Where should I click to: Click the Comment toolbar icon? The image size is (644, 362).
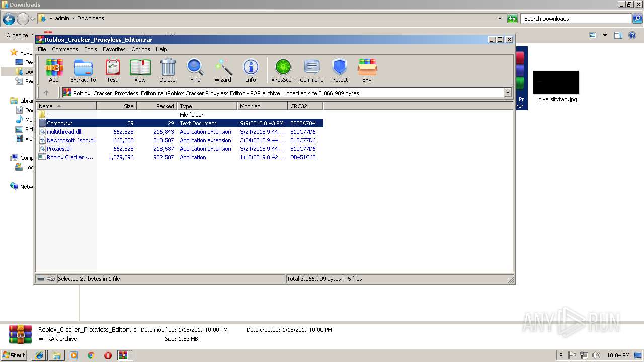click(311, 71)
